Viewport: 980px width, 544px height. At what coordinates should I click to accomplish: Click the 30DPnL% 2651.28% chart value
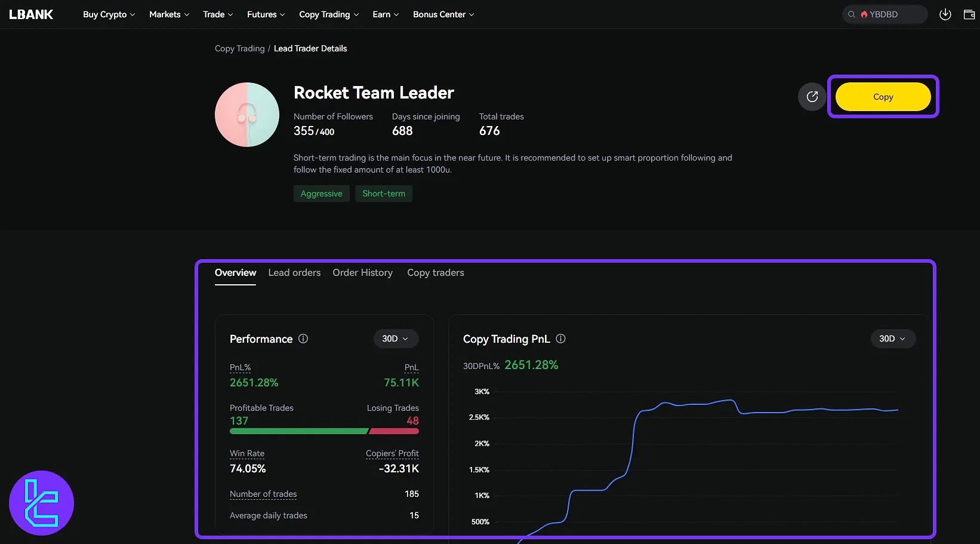pyautogui.click(x=531, y=365)
